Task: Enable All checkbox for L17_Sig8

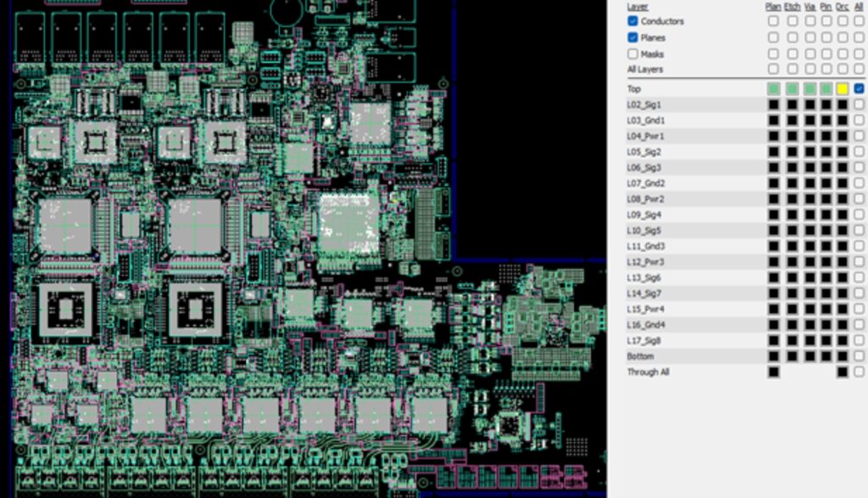Action: tap(860, 340)
